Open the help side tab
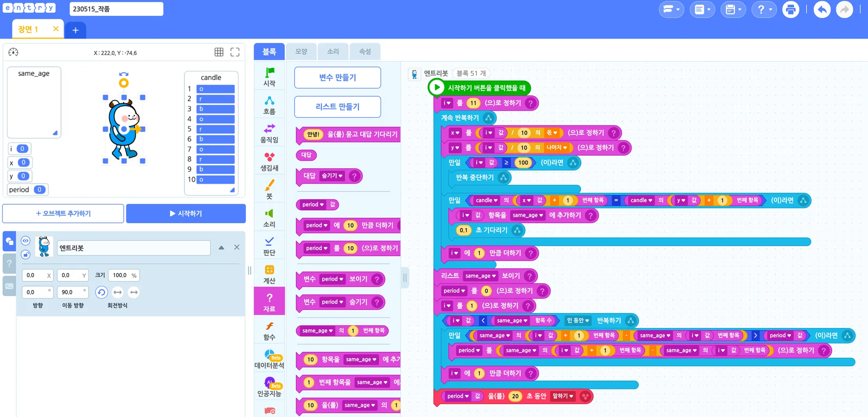The height and width of the screenshot is (417, 868). coord(9,264)
